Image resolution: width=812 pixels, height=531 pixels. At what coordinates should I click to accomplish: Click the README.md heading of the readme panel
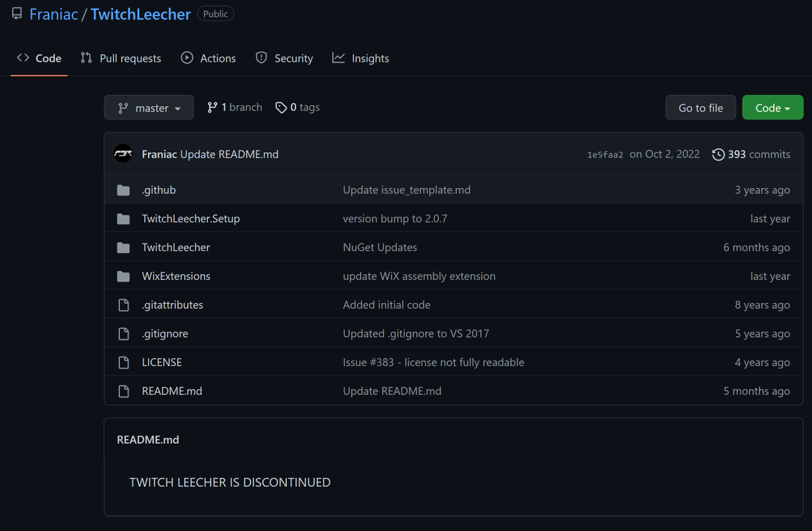[x=148, y=440]
